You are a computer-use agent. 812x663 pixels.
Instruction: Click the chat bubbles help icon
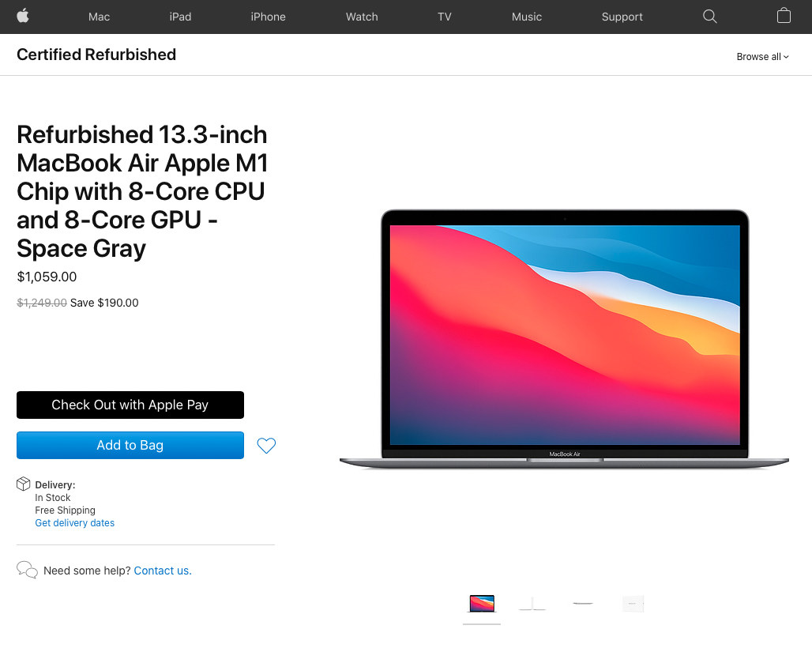click(27, 570)
